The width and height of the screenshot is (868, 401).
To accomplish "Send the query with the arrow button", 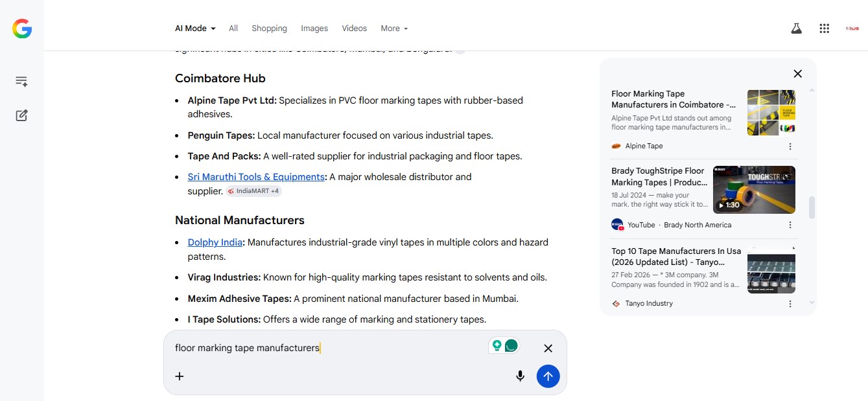I will (x=548, y=376).
